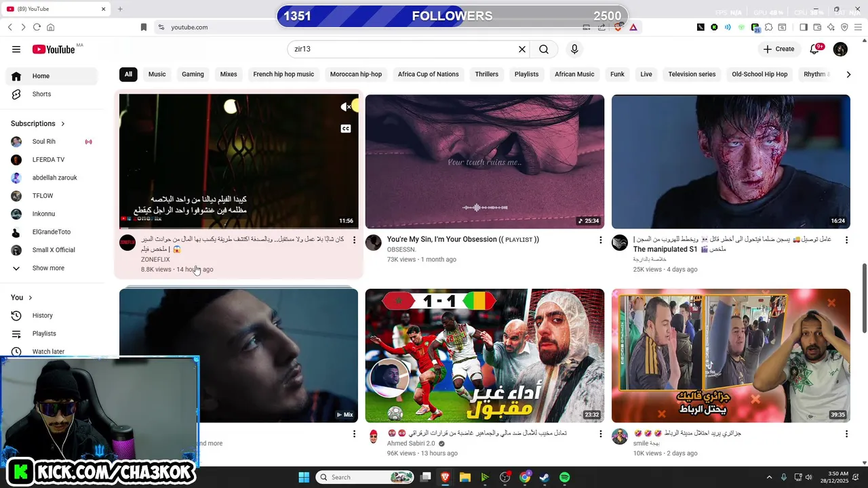Open options for You're My Sin playlist video
868x488 pixels.
click(600, 240)
